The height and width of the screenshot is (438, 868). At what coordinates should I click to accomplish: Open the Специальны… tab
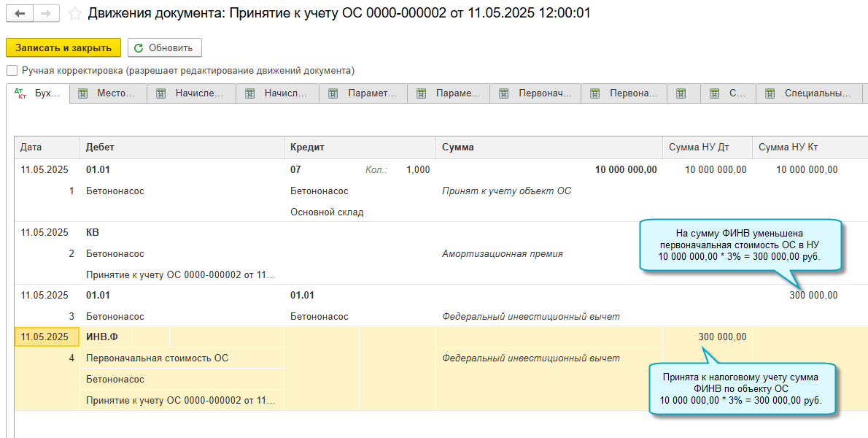[x=808, y=93]
